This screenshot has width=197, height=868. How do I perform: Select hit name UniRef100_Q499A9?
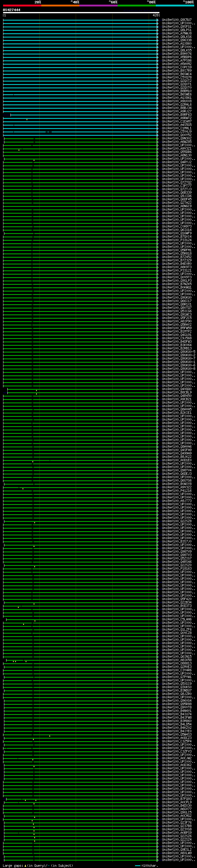pos(176,453)
